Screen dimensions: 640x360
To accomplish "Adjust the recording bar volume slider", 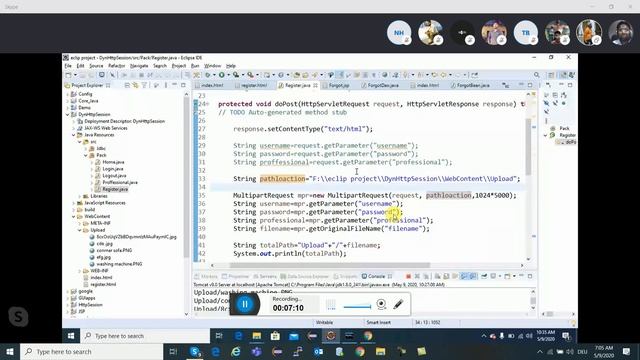I will point(357,307).
